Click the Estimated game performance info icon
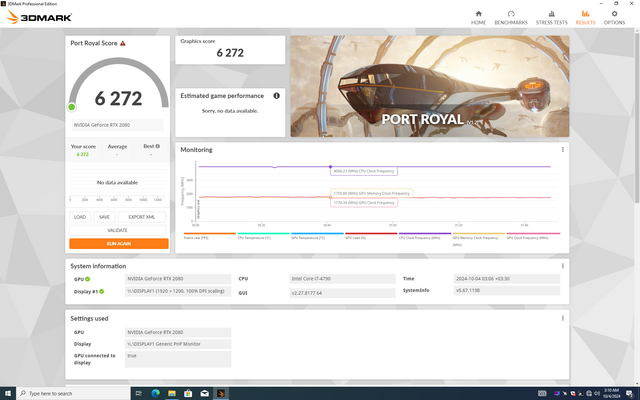The height and width of the screenshot is (400, 640). click(276, 95)
